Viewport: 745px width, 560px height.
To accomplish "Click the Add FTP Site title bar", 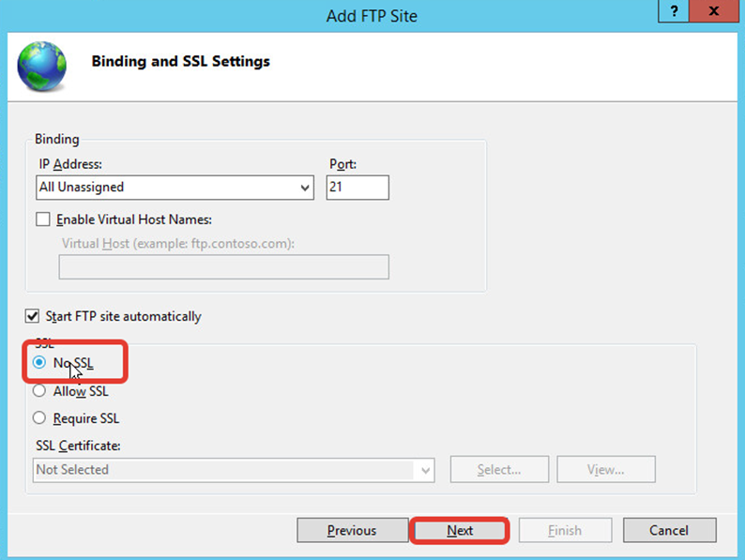I will (x=372, y=16).
